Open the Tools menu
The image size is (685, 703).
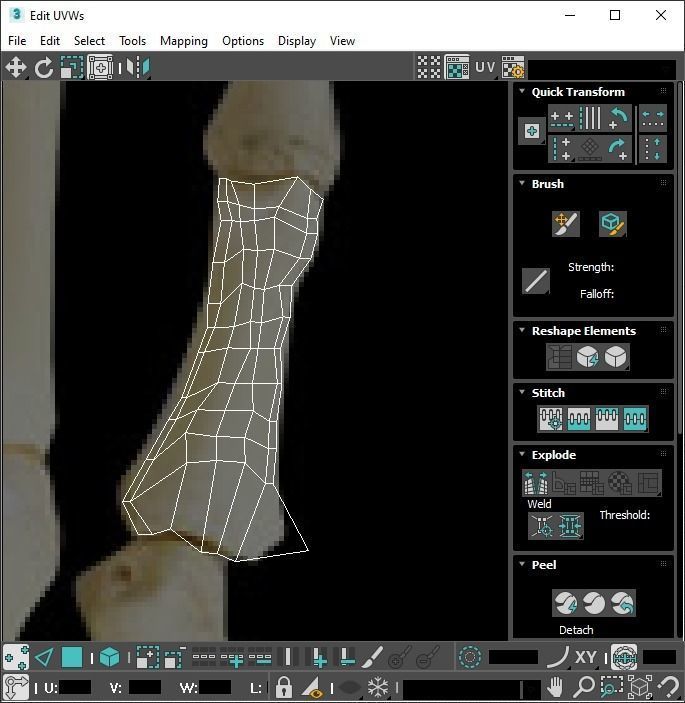click(x=133, y=41)
